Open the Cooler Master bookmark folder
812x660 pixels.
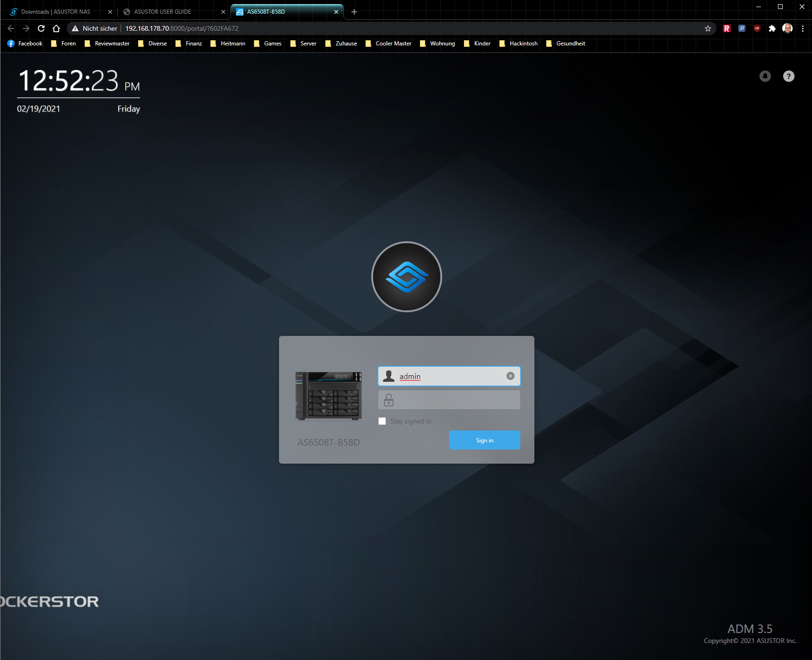pyautogui.click(x=388, y=44)
